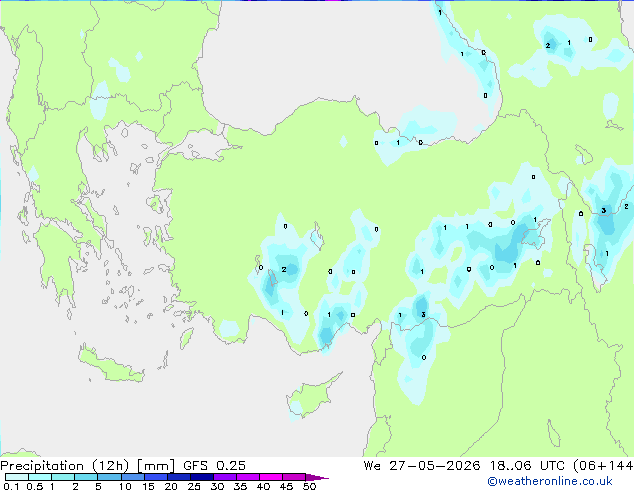Image resolution: width=634 pixels, height=490 pixels.
Task: Select the 1 to 2 mm legend swatch
Action: coord(63,477)
